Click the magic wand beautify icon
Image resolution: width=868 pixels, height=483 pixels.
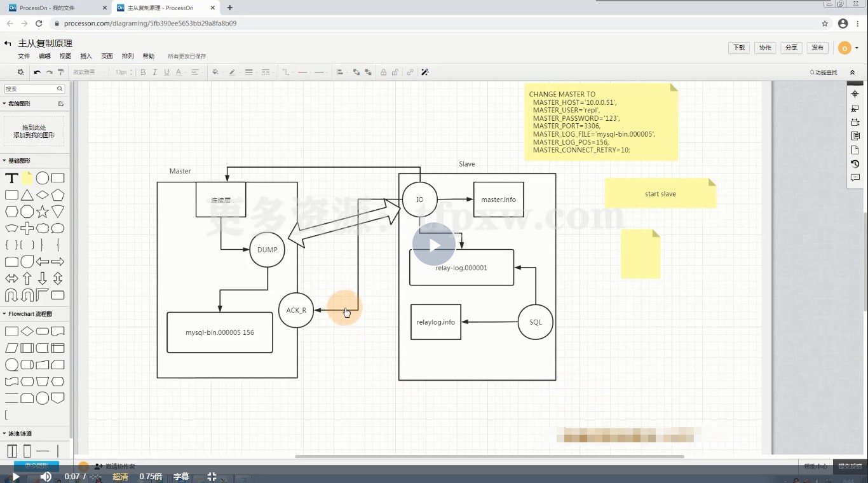point(425,72)
